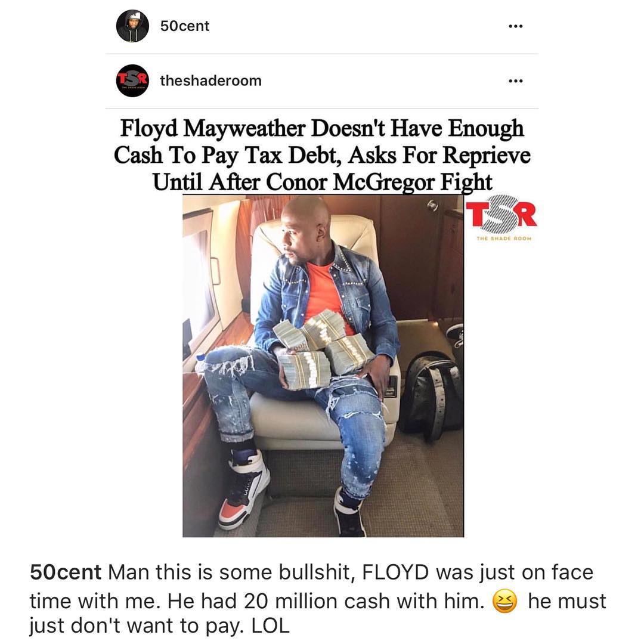
Task: Open theshaderoom username link
Action: coord(210,80)
